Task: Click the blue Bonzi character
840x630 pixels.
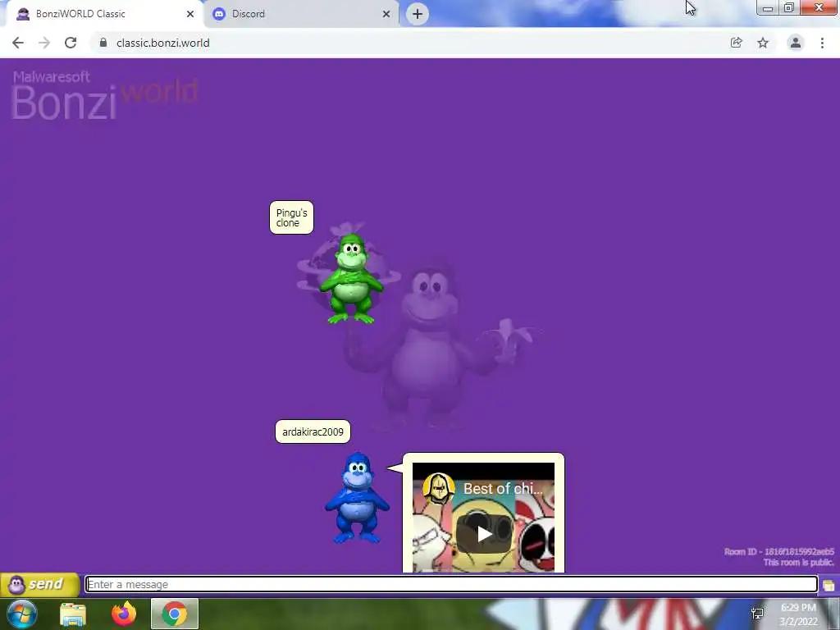Action: pyautogui.click(x=357, y=498)
